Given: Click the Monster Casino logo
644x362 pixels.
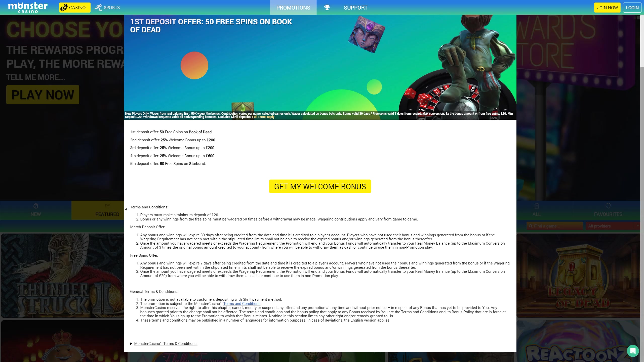Looking at the screenshot, I should click(28, 8).
